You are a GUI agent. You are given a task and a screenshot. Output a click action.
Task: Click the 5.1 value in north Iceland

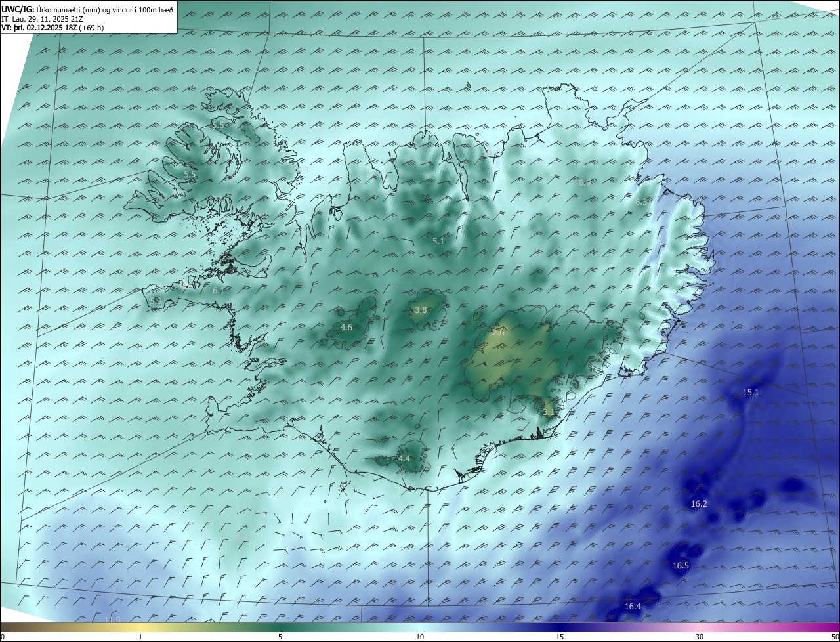438,242
